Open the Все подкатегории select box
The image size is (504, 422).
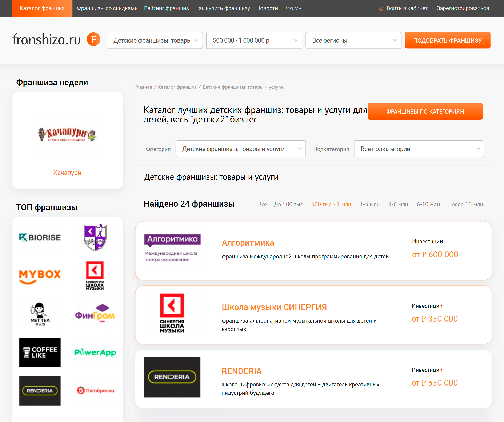tap(419, 149)
